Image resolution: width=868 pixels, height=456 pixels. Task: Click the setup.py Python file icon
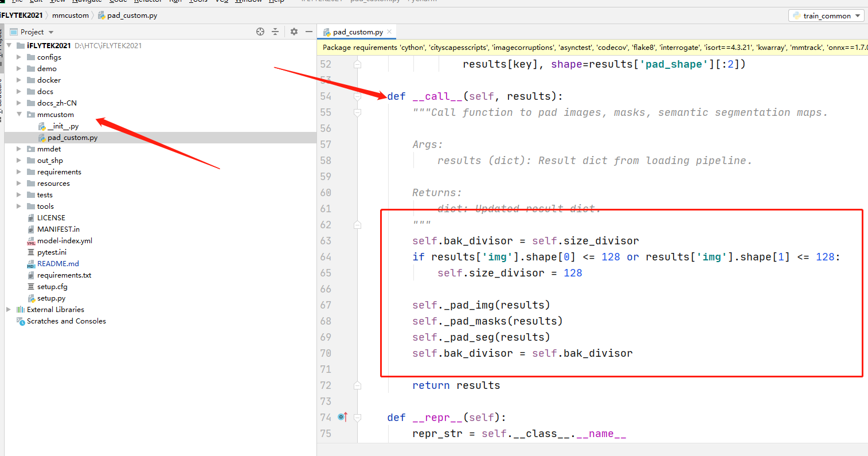point(31,298)
